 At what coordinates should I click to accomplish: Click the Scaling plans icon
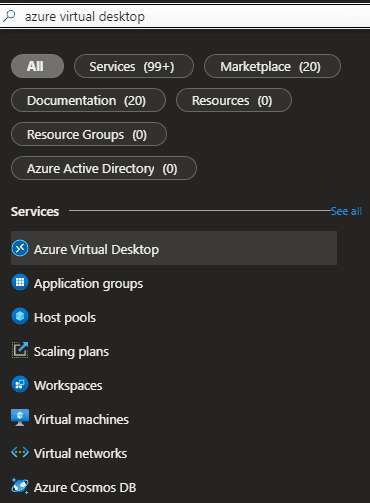pyautogui.click(x=20, y=350)
